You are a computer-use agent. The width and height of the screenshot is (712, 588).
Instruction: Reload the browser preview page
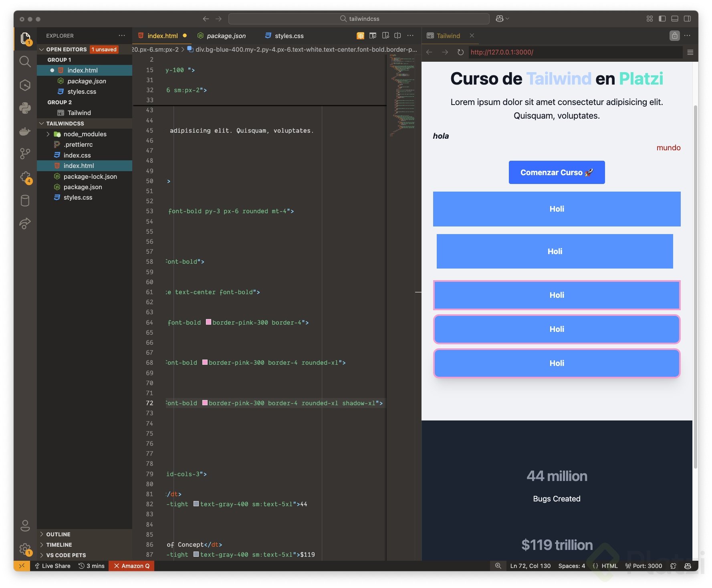[x=460, y=52]
